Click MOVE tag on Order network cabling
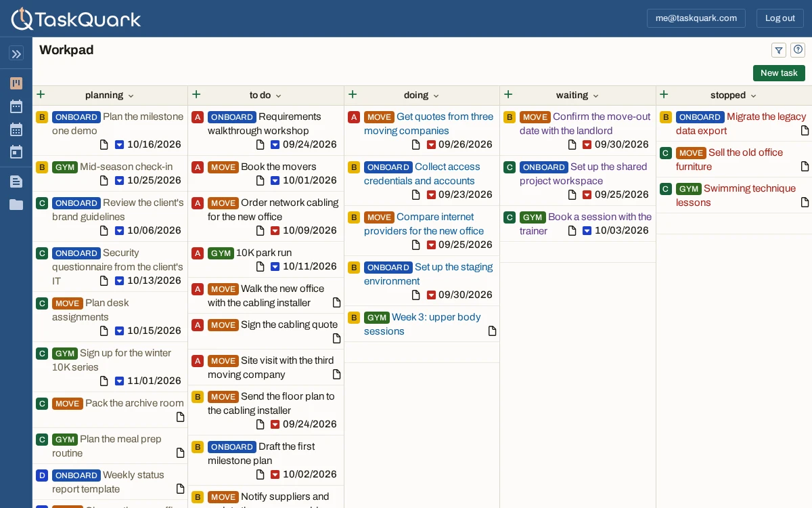 (223, 203)
